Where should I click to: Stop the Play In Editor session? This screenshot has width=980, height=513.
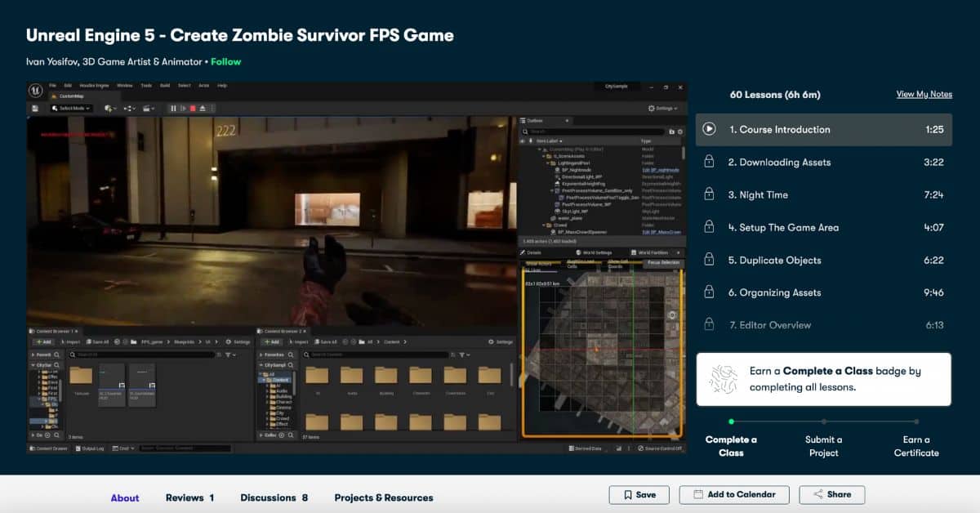[193, 108]
